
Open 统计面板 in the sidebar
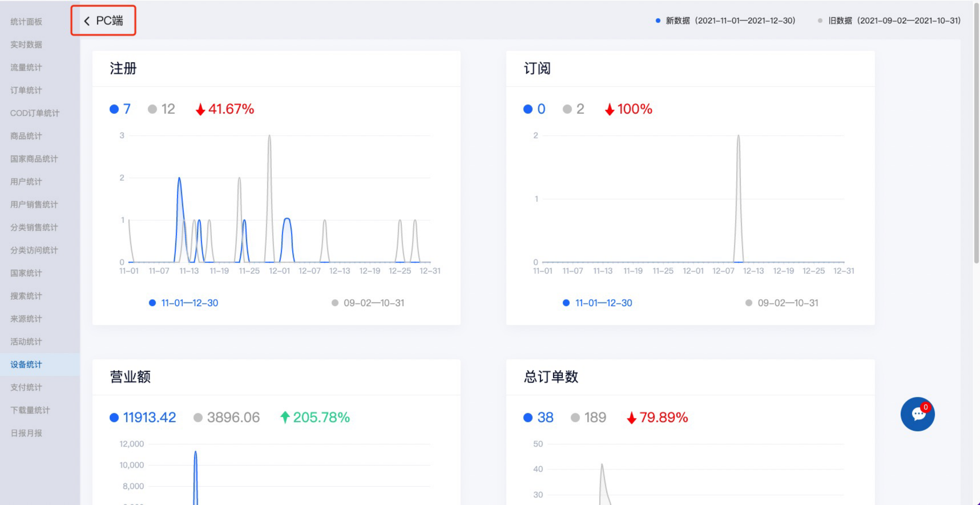click(26, 22)
